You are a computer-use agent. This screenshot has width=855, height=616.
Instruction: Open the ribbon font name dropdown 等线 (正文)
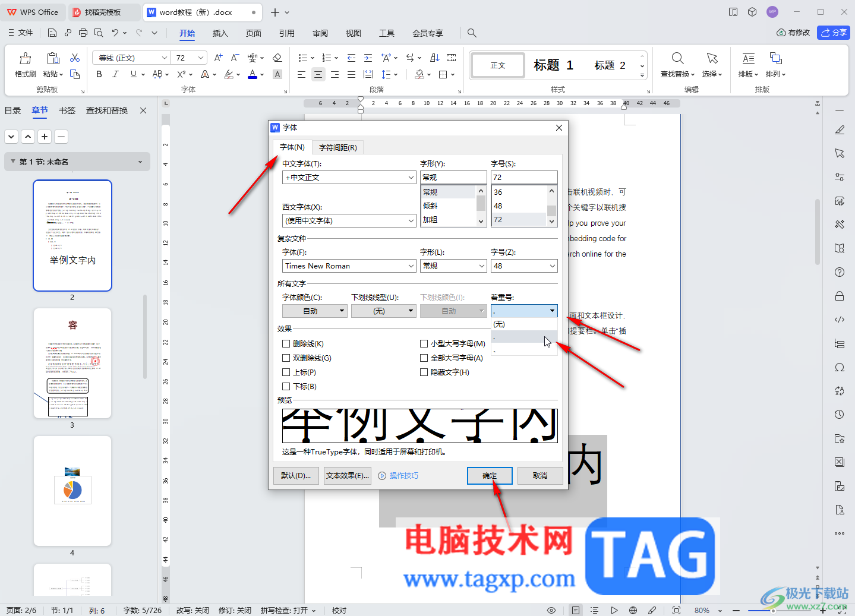tap(165, 58)
